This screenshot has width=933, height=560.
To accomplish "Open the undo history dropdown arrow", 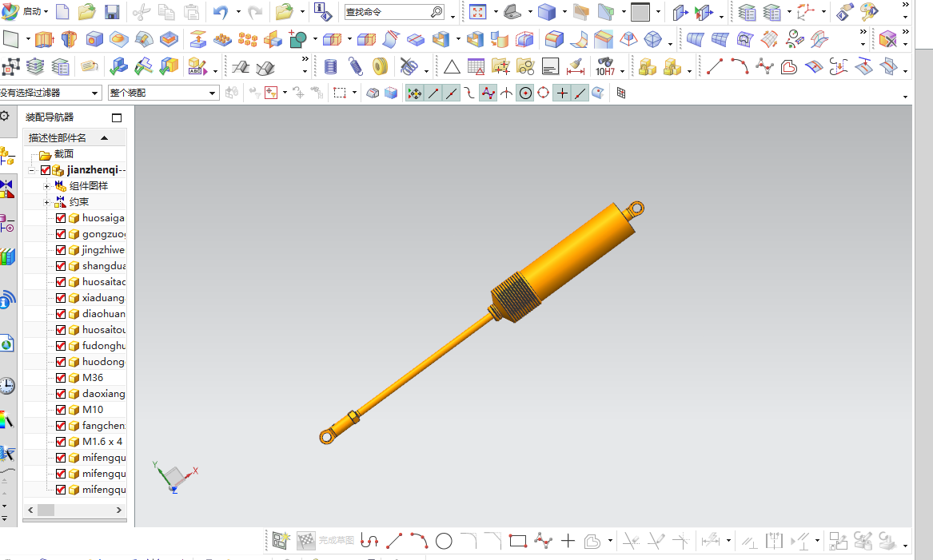I will click(x=238, y=11).
